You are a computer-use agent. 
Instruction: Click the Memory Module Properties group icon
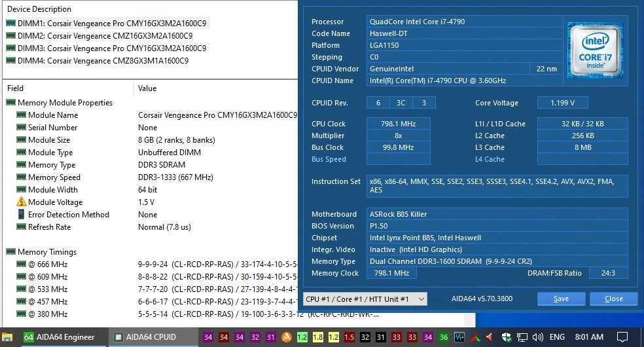[x=10, y=102]
